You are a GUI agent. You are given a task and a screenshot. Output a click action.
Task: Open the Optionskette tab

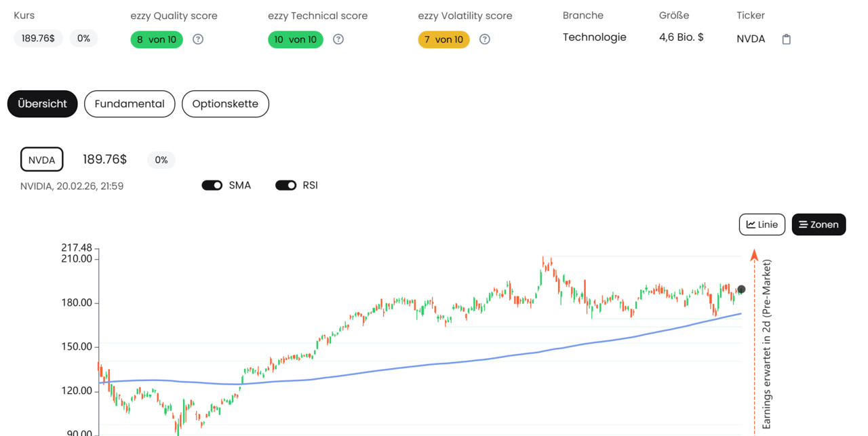coord(225,104)
